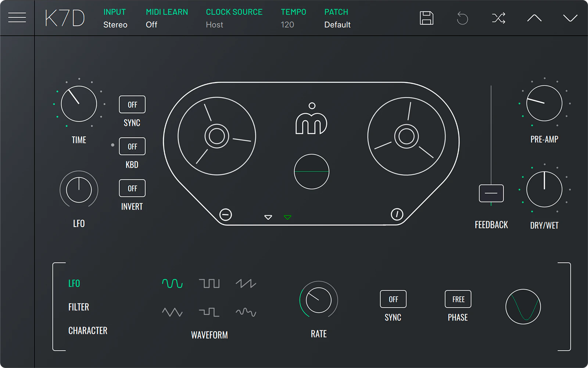Image resolution: width=588 pixels, height=368 pixels.
Task: Choose the triangle waveform icon
Action: pyautogui.click(x=172, y=312)
